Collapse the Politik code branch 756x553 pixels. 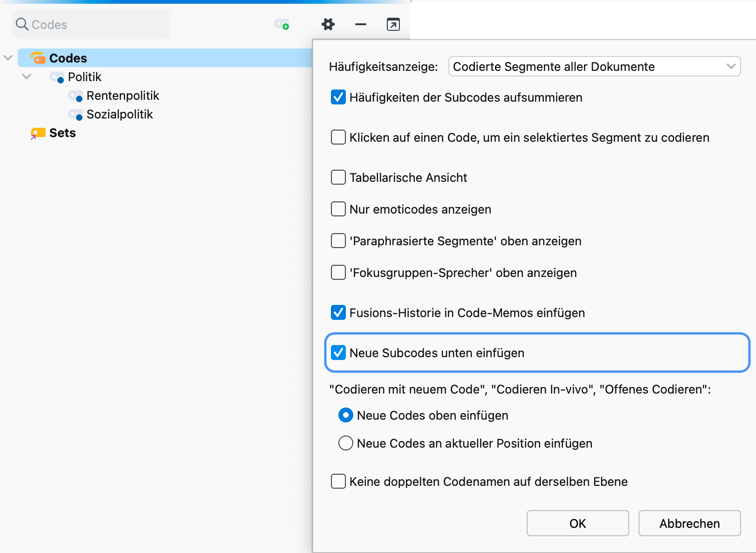[x=27, y=76]
